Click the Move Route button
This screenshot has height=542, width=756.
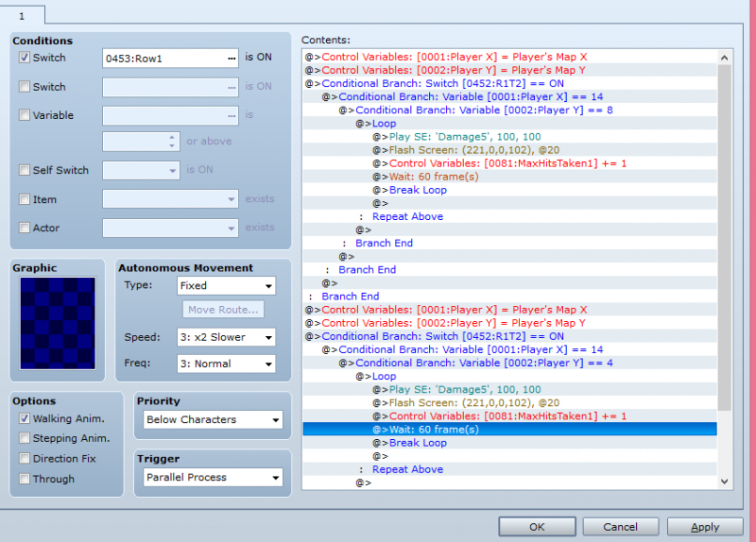(223, 310)
